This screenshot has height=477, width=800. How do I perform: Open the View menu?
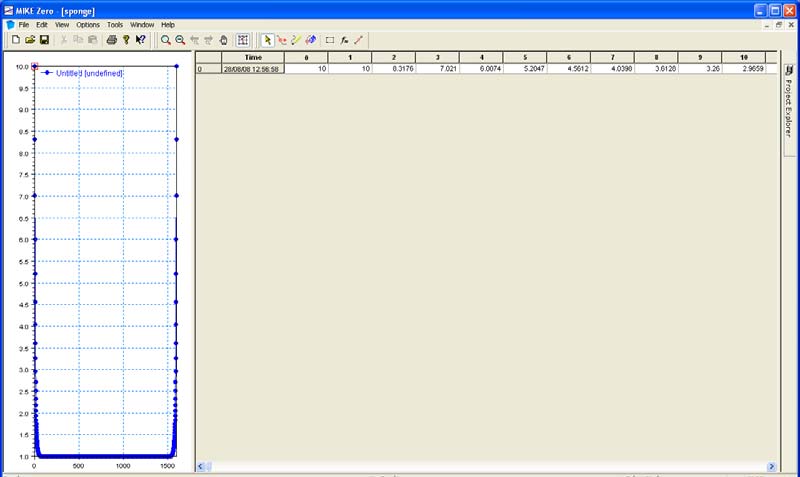pos(62,24)
